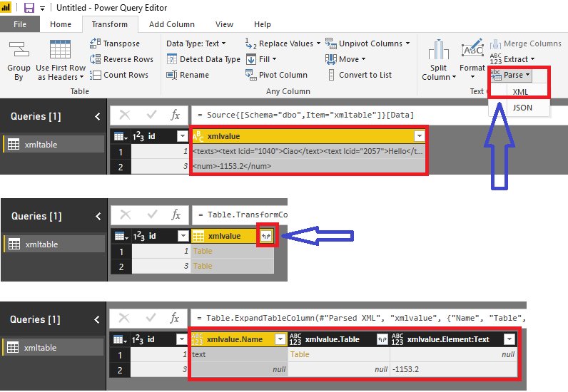Viewport: 568px width, 392px height.
Task: Open the quick access toolbar dropdown arrow
Action: pyautogui.click(x=42, y=9)
